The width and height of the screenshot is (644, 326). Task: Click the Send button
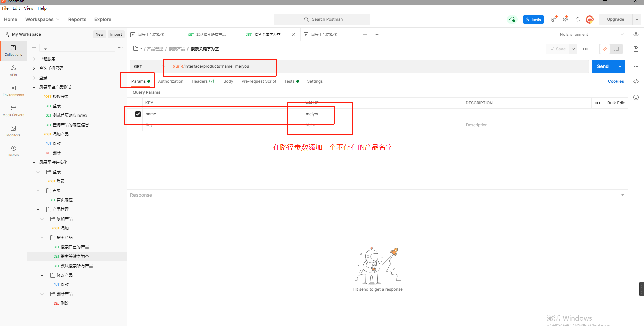(x=603, y=66)
